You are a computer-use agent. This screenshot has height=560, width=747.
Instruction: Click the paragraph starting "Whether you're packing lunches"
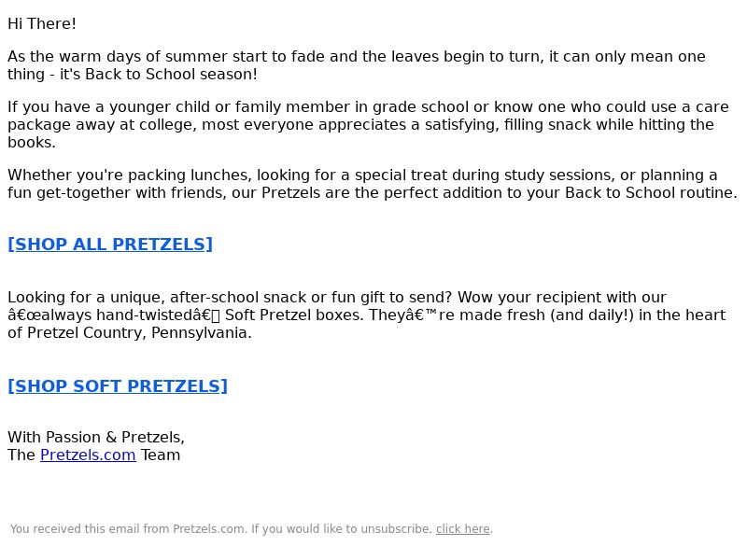372,184
